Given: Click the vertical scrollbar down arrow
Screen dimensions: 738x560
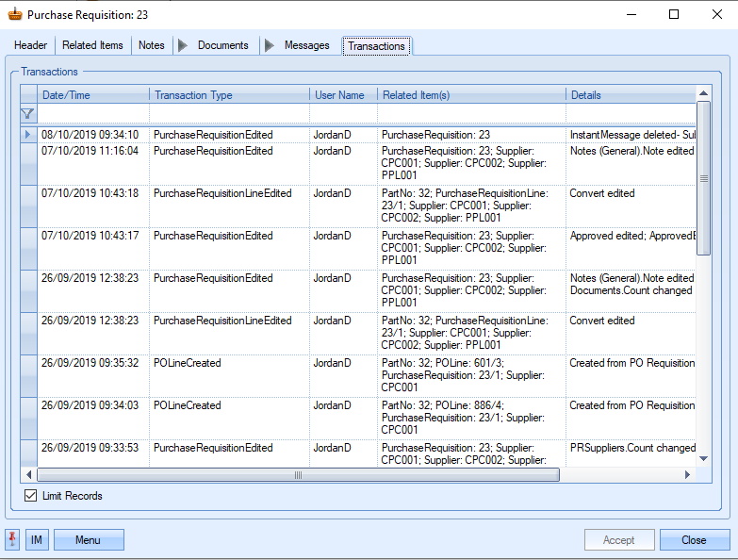Looking at the screenshot, I should (x=703, y=458).
